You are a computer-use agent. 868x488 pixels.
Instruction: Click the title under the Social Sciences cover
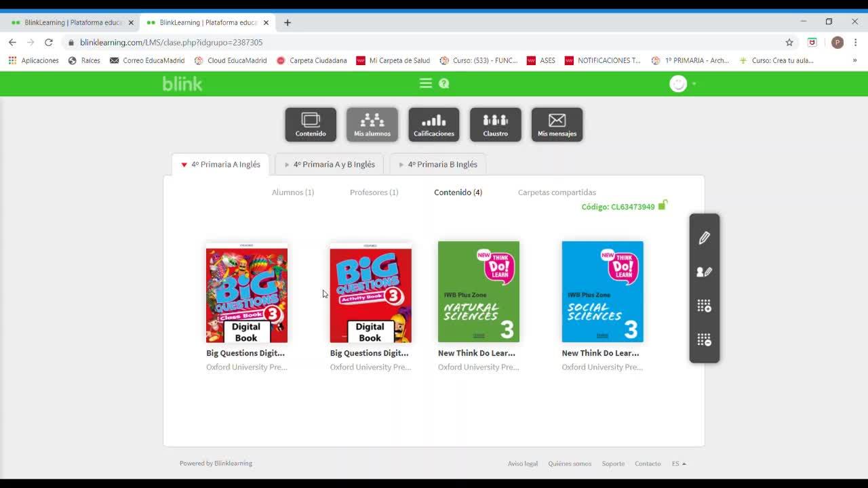(600, 353)
